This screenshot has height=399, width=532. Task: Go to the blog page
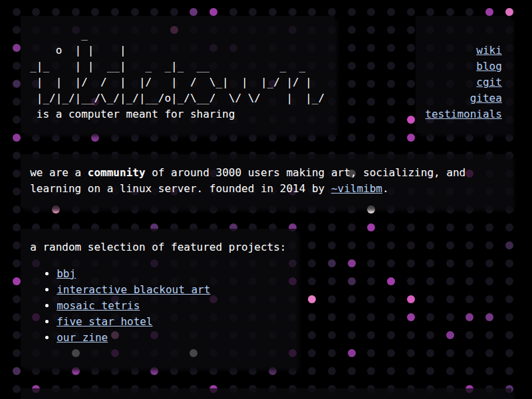click(489, 66)
